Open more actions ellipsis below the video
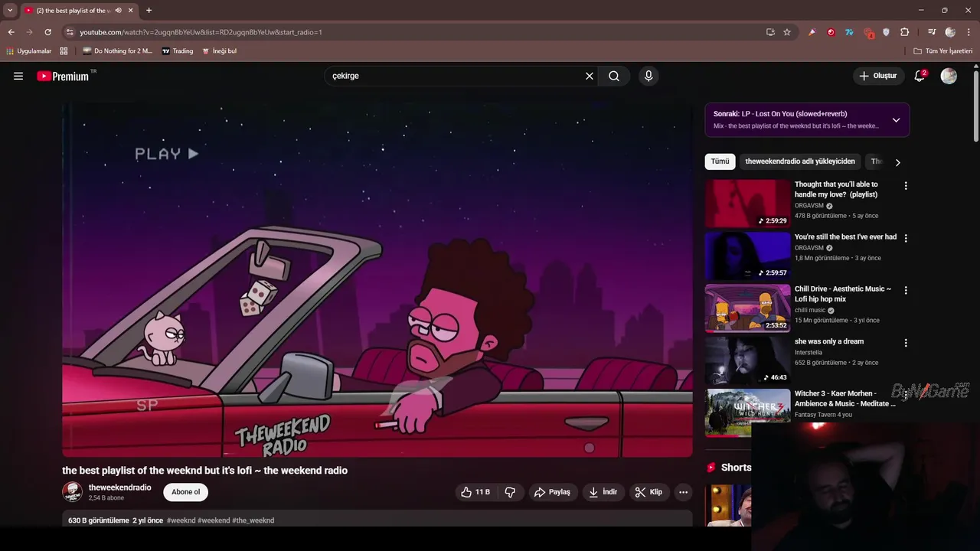 click(x=683, y=492)
